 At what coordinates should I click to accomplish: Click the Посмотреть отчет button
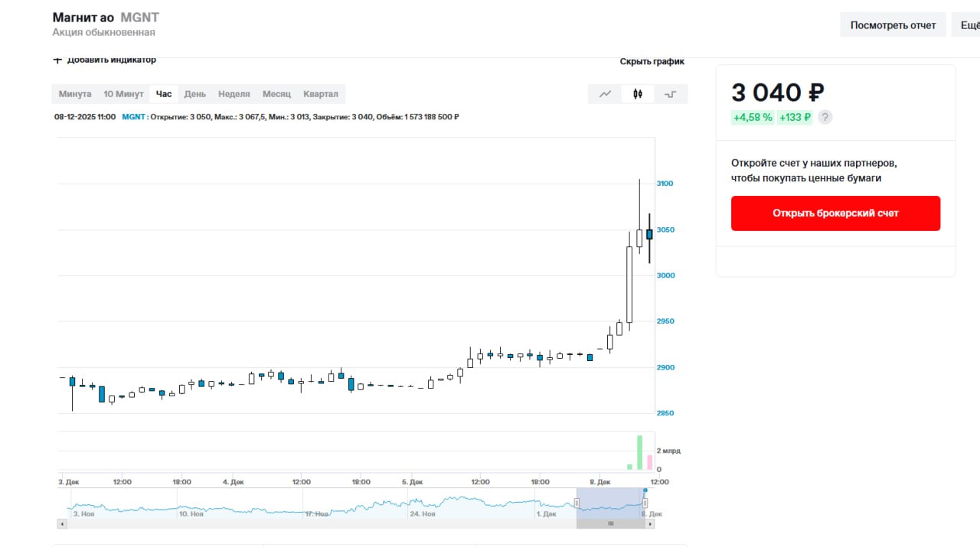(x=893, y=24)
